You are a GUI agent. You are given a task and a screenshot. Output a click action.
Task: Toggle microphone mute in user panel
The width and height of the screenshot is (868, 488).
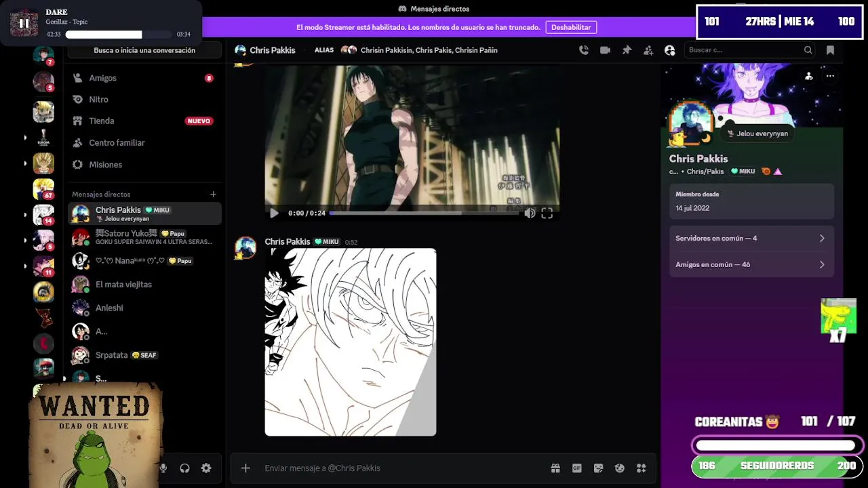(163, 468)
